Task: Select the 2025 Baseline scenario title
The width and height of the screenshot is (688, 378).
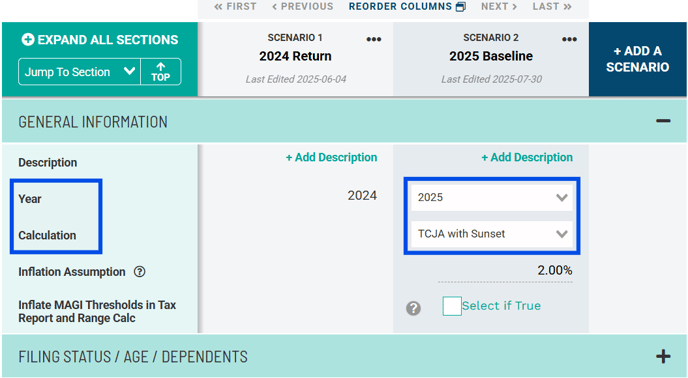Action: 491,56
